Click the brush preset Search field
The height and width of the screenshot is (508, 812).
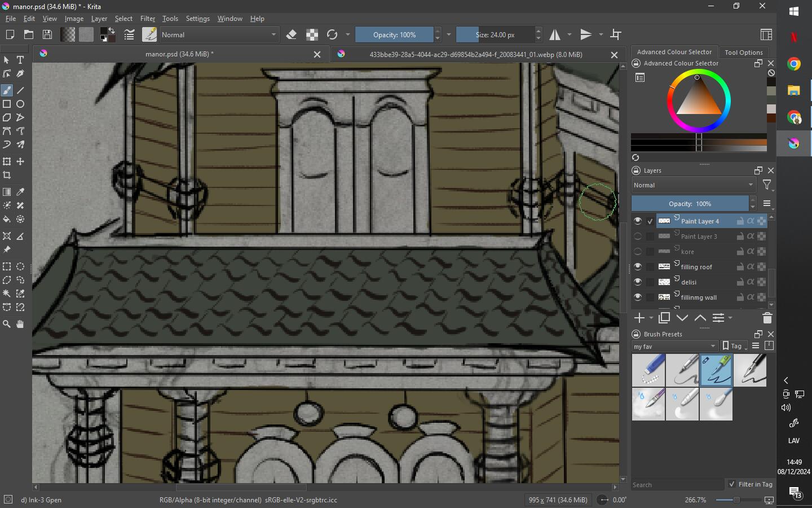[677, 484]
